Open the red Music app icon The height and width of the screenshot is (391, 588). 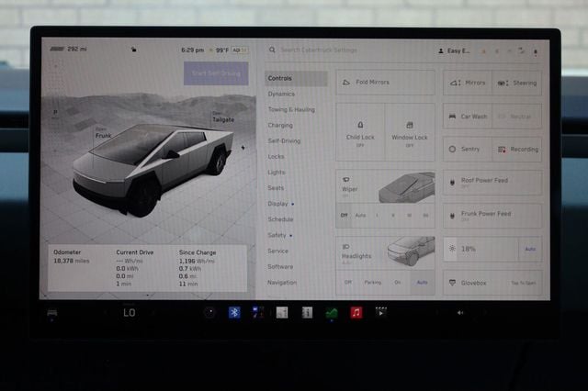coord(356,312)
